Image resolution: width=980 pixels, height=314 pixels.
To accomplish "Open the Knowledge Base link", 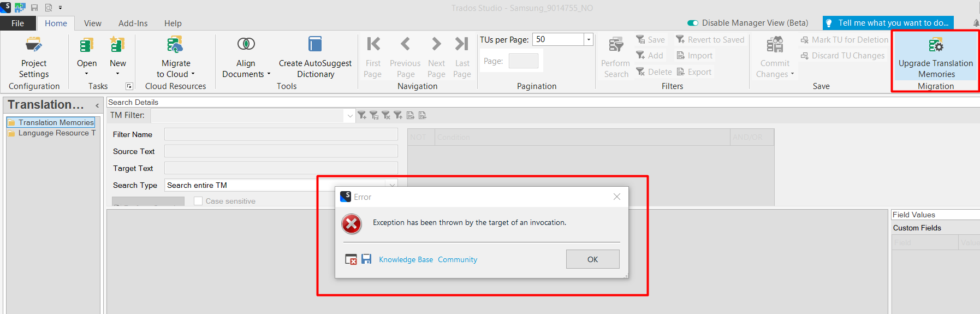I will tap(406, 259).
